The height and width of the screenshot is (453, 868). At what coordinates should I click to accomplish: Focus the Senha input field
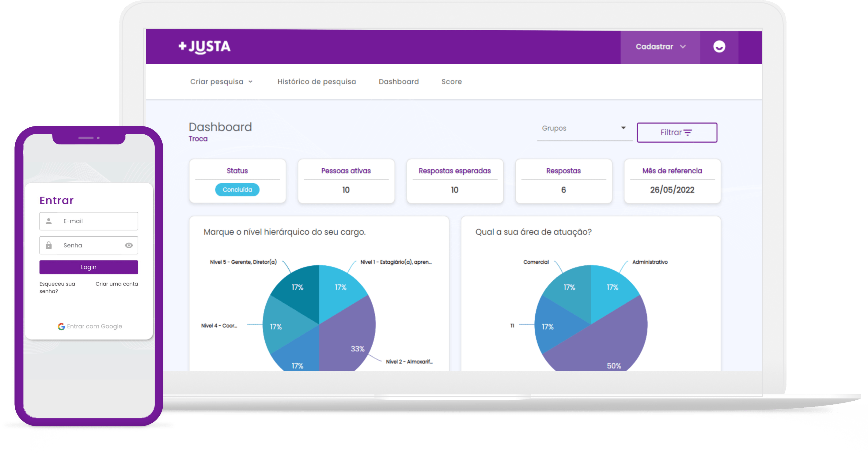(89, 245)
